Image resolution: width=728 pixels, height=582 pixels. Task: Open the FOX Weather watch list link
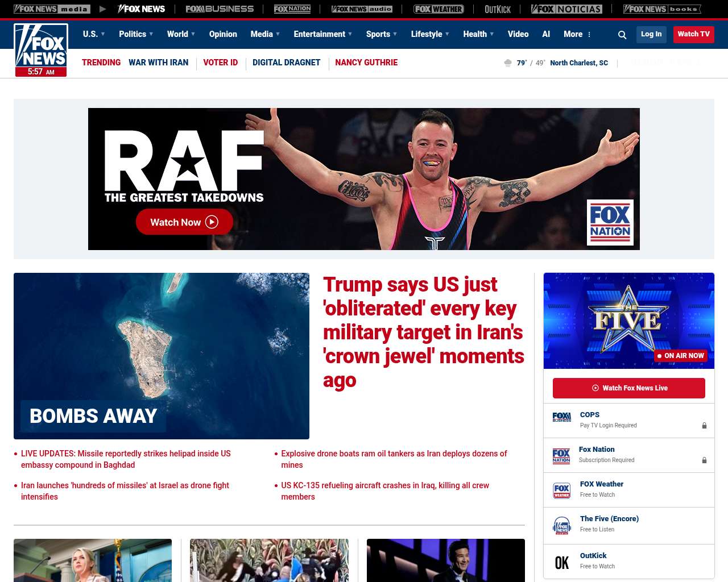pos(602,484)
